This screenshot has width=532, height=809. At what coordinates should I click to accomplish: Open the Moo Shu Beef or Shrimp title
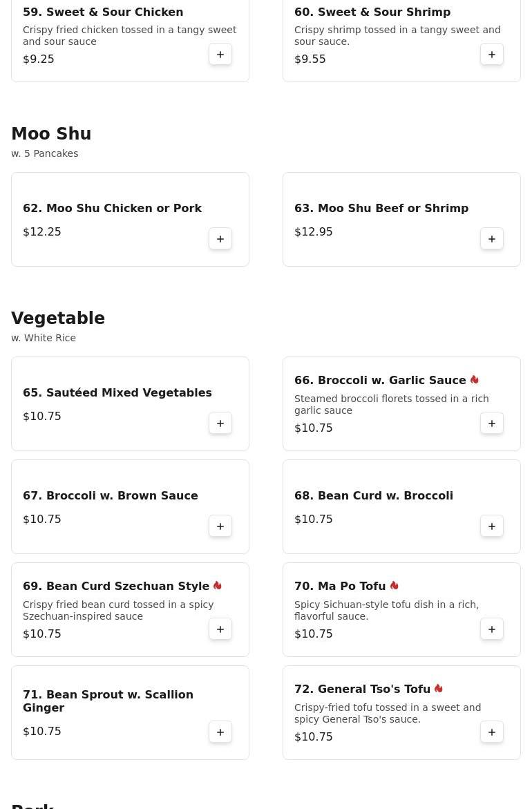(x=381, y=208)
